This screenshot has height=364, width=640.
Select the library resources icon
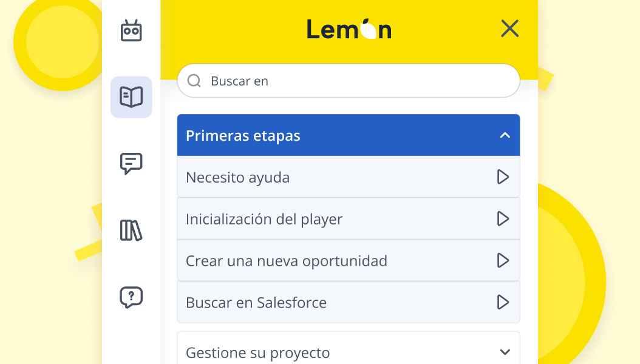(131, 231)
